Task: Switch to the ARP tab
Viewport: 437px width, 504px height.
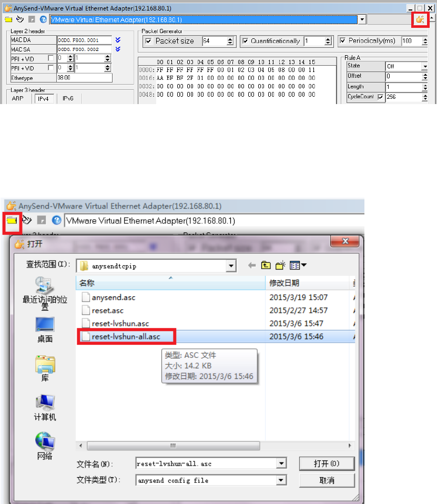Action: click(x=18, y=98)
